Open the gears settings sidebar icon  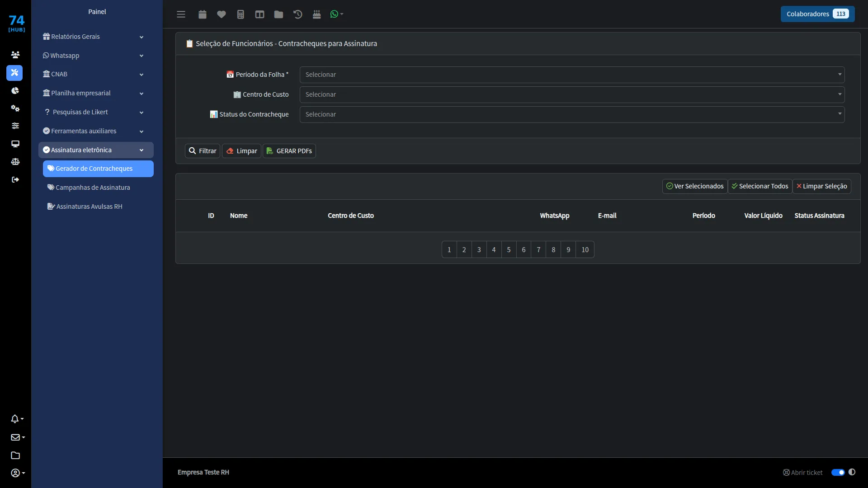15,108
